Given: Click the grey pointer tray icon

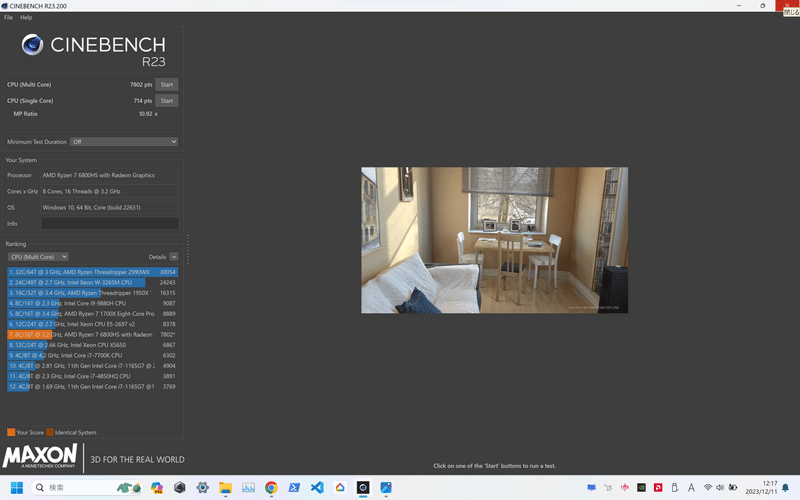Looking at the screenshot, I should (x=608, y=488).
